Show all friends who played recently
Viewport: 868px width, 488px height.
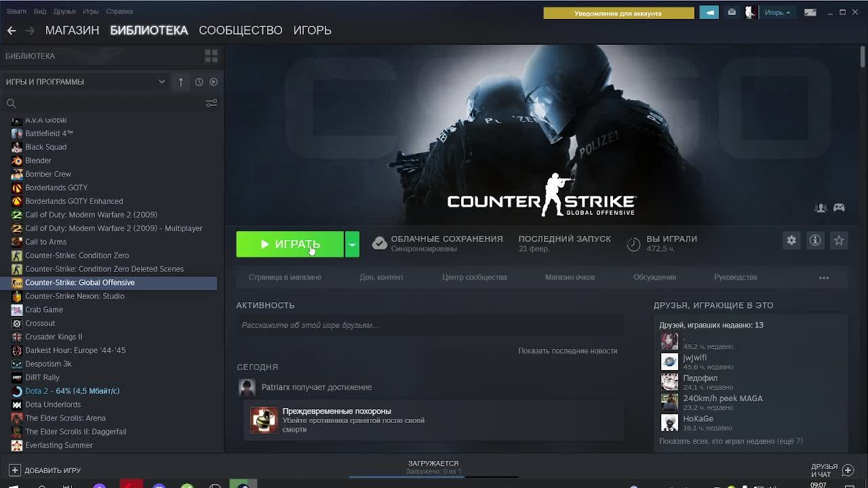pos(731,441)
